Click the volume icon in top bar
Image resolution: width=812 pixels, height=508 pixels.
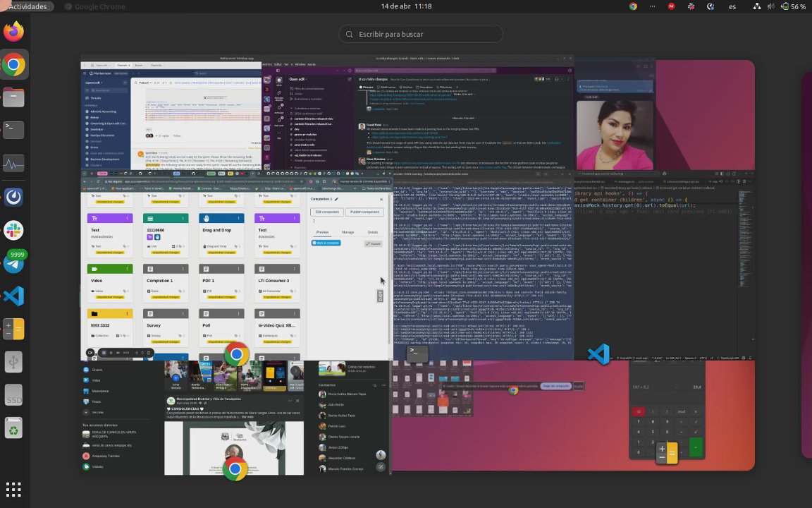770,6
